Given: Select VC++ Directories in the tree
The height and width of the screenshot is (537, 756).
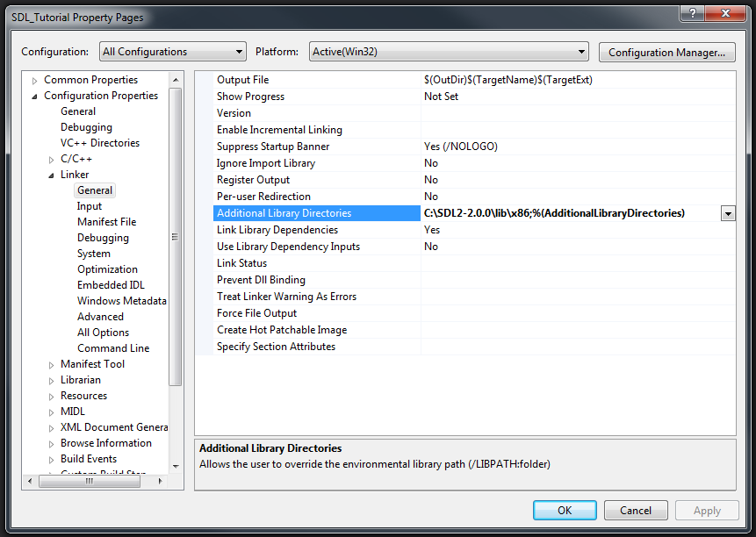Looking at the screenshot, I should tap(99, 143).
